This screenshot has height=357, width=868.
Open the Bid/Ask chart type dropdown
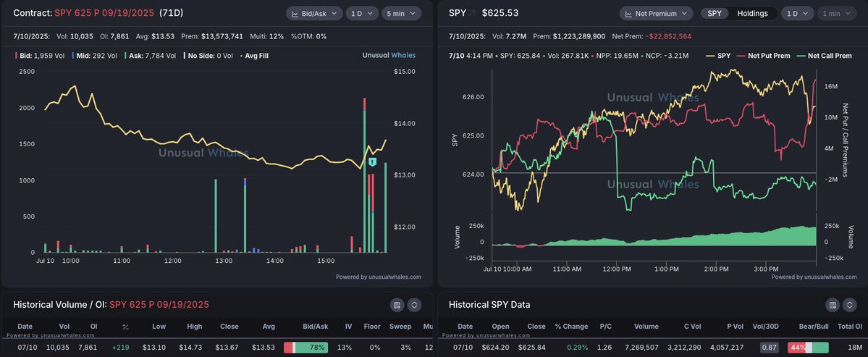coord(314,13)
